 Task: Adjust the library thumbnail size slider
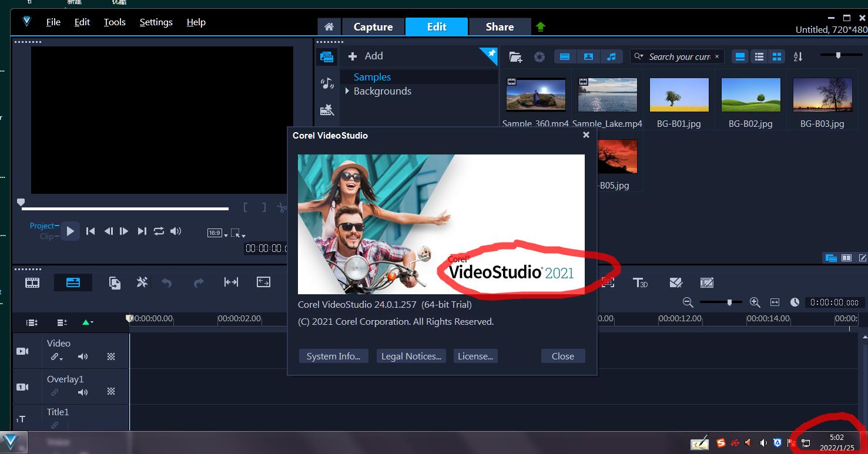point(838,55)
